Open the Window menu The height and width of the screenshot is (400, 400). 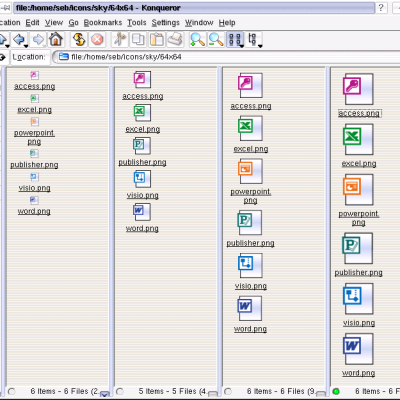[199, 23]
